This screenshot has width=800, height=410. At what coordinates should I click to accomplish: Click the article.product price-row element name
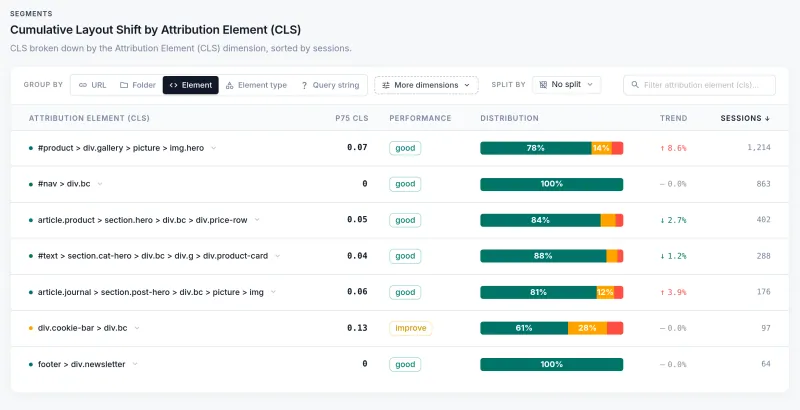pyautogui.click(x=142, y=220)
